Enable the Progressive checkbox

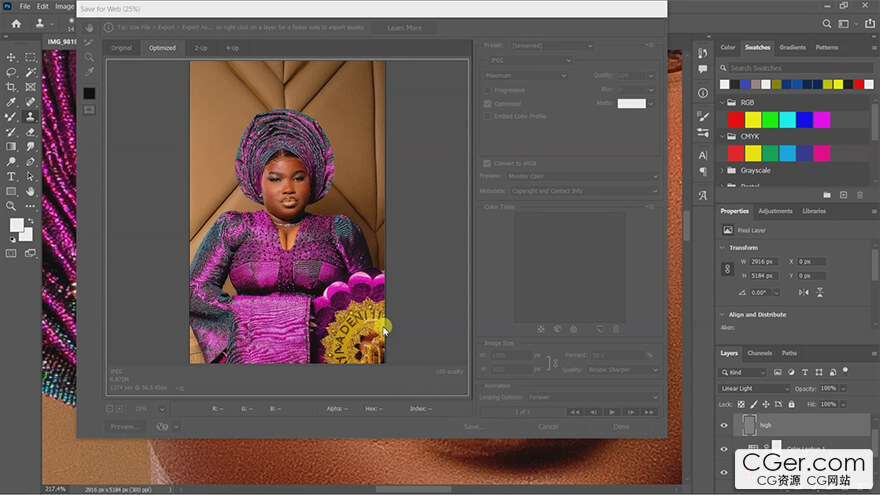click(488, 90)
